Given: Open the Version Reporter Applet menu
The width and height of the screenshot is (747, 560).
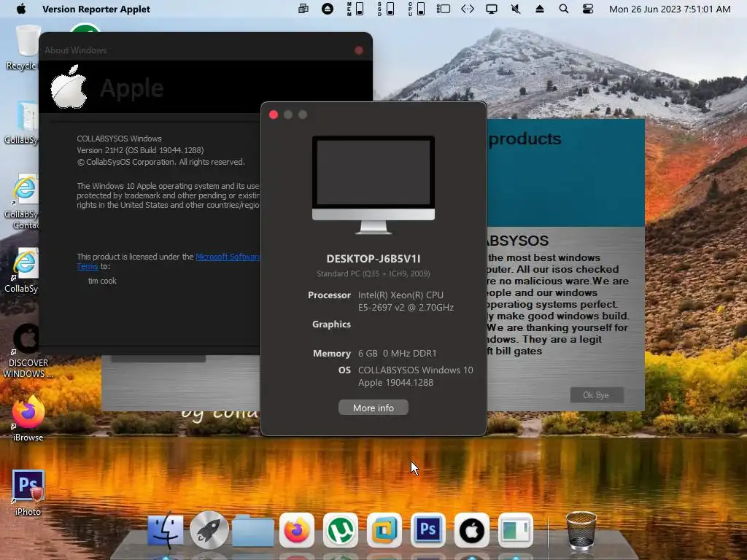Looking at the screenshot, I should coord(96,9).
